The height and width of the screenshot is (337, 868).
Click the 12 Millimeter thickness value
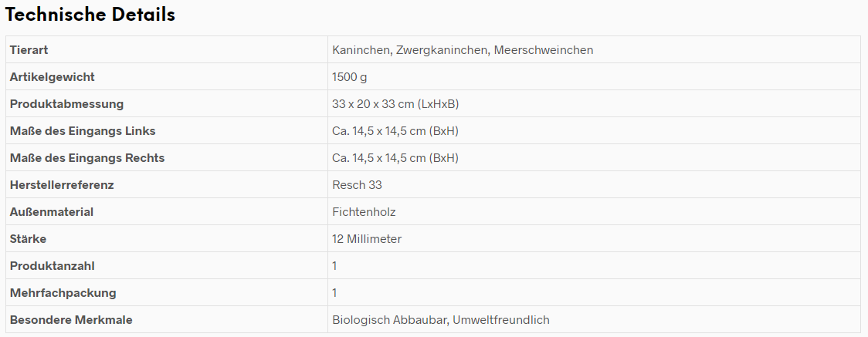(x=367, y=239)
